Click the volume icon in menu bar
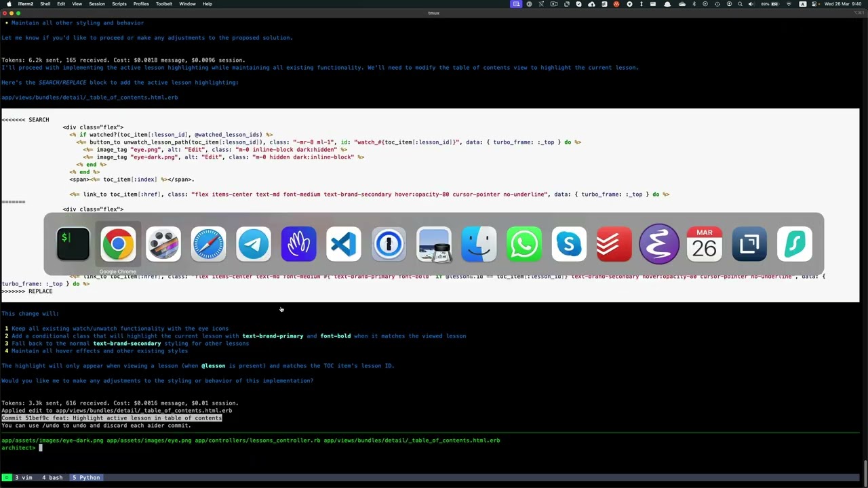The height and width of the screenshot is (488, 868). (x=751, y=4)
